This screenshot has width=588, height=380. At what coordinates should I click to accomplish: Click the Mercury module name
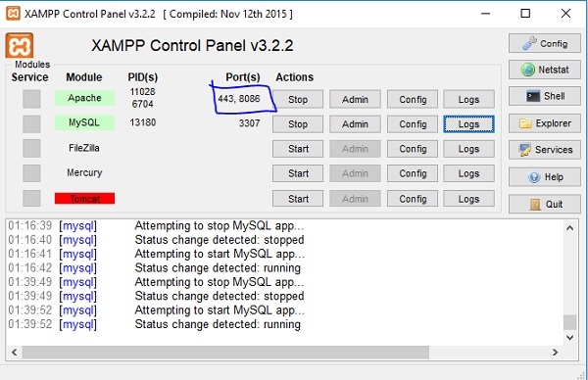point(84,172)
